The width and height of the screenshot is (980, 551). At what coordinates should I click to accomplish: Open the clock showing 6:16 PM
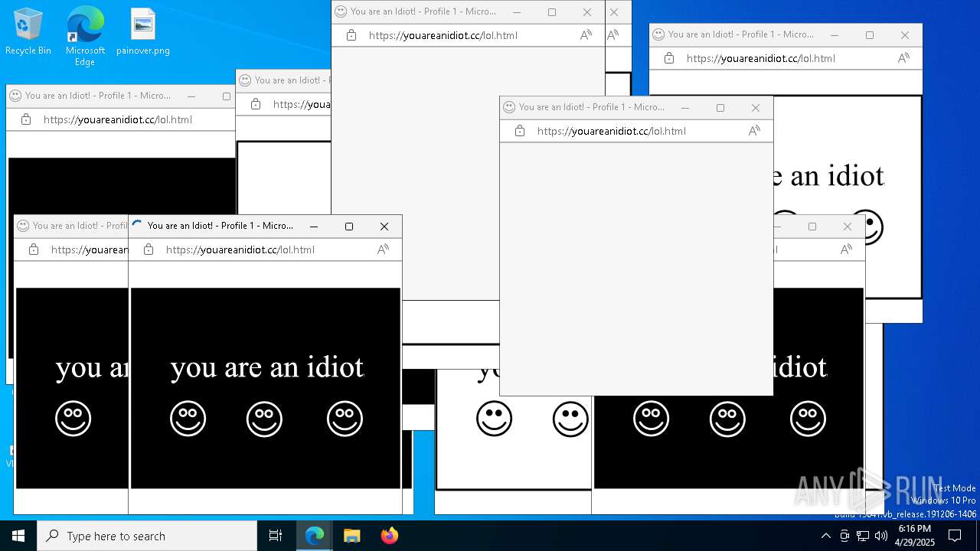[x=915, y=536]
